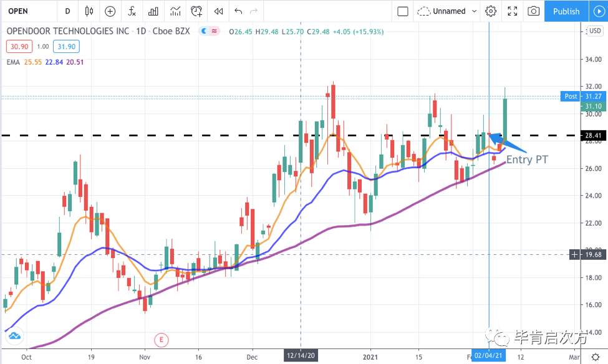
Task: Create an alert with the alarm clock icon
Action: point(196,11)
